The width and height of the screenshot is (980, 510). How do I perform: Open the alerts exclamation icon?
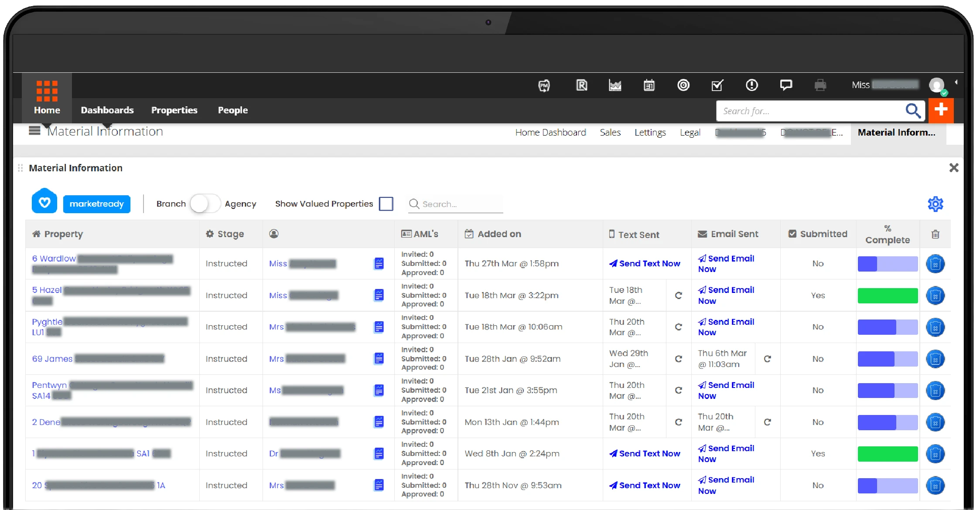pos(751,85)
